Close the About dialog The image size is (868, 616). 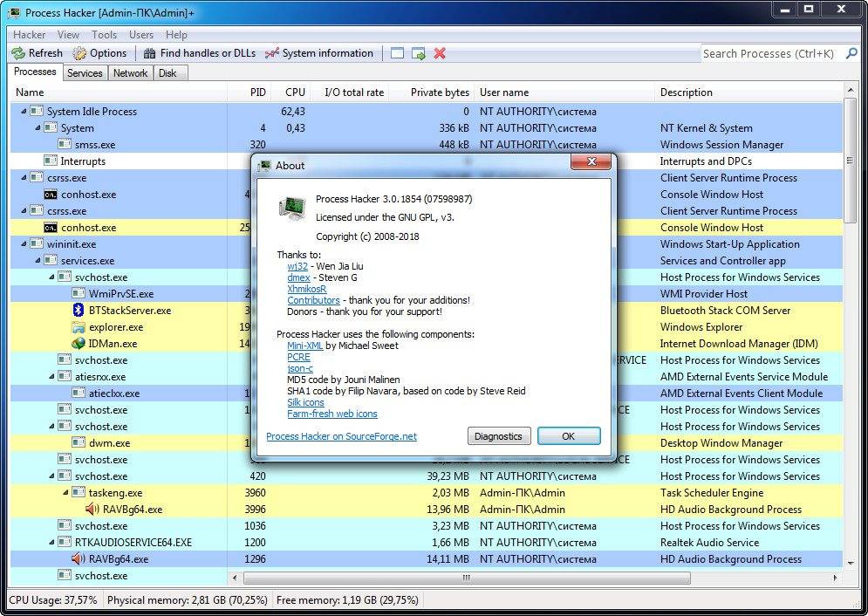(x=591, y=161)
